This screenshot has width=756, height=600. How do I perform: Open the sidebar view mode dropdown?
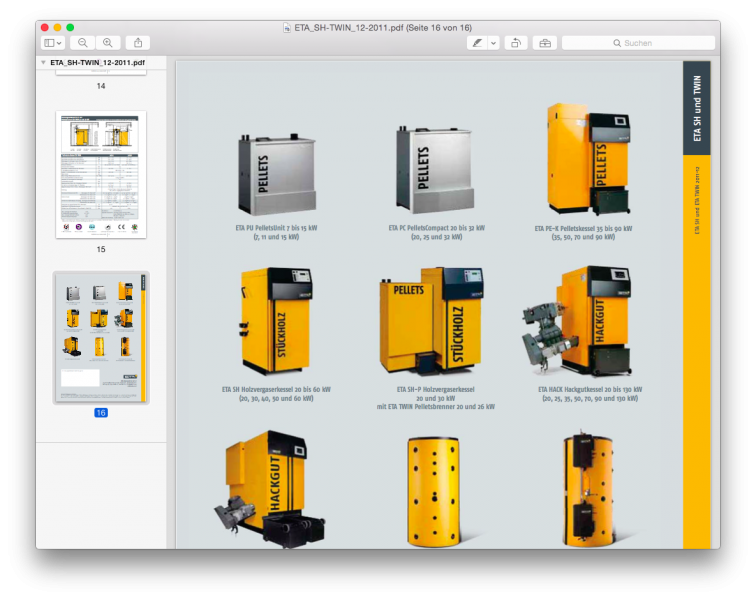53,43
